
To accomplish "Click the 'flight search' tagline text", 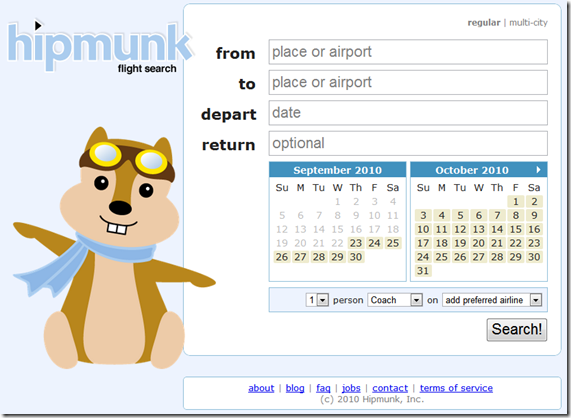I will pyautogui.click(x=147, y=68).
